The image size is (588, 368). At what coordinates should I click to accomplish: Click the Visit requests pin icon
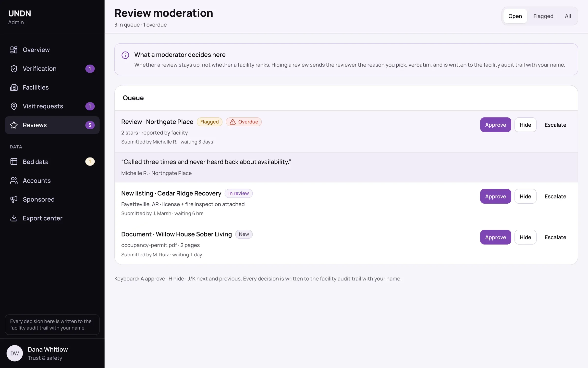click(14, 106)
